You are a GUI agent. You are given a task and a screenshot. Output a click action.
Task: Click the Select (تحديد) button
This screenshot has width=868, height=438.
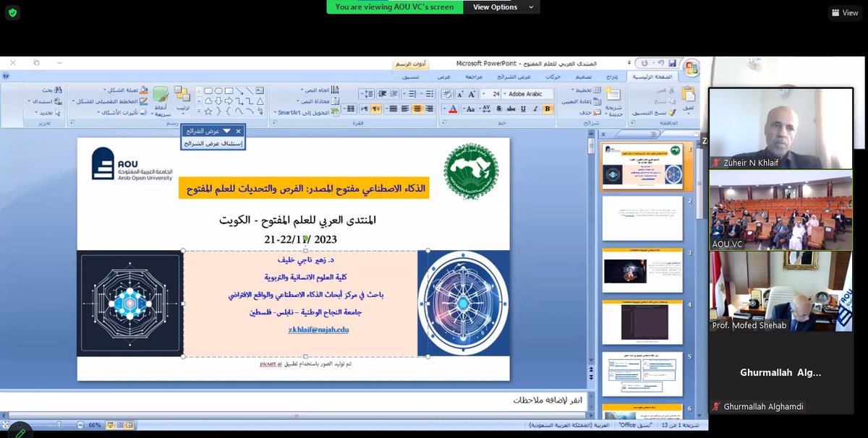(x=48, y=112)
